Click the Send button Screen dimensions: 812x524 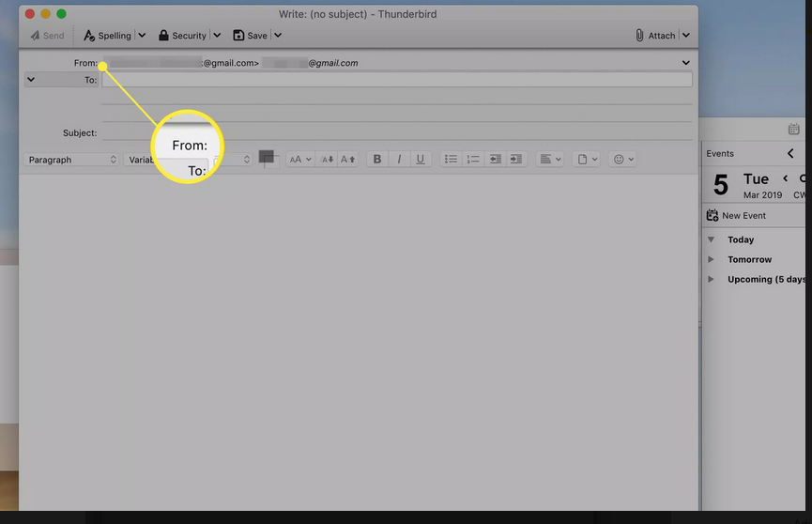tap(47, 36)
